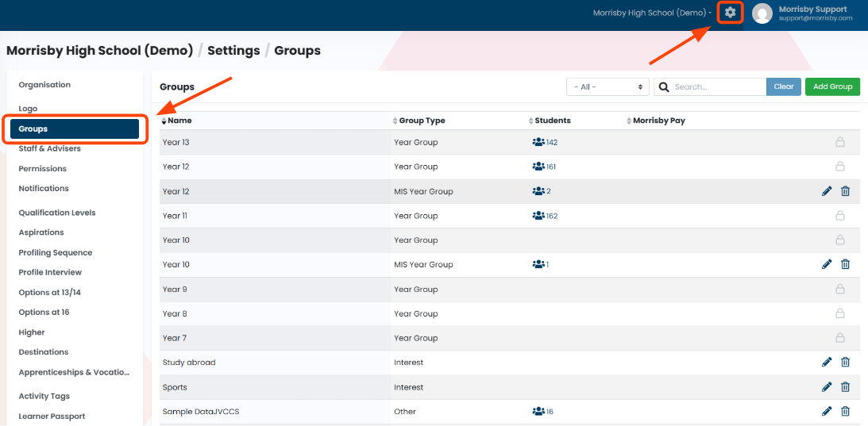This screenshot has height=426, width=868.
Task: Go to Settings breadcrumb
Action: [x=233, y=51]
